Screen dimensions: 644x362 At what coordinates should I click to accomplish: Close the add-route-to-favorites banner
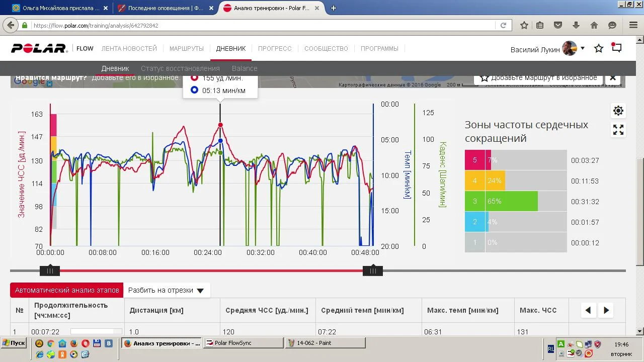tap(613, 78)
